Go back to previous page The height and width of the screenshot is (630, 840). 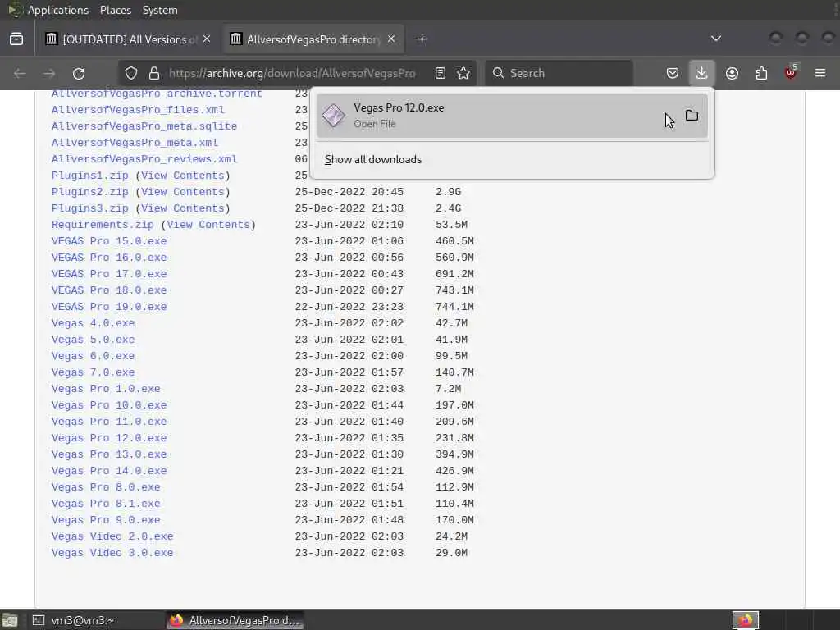click(20, 73)
